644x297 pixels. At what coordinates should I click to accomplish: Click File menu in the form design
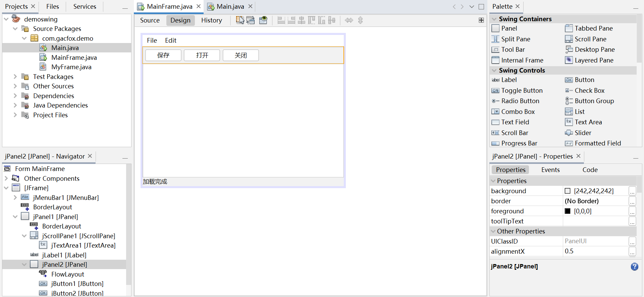[x=152, y=40]
